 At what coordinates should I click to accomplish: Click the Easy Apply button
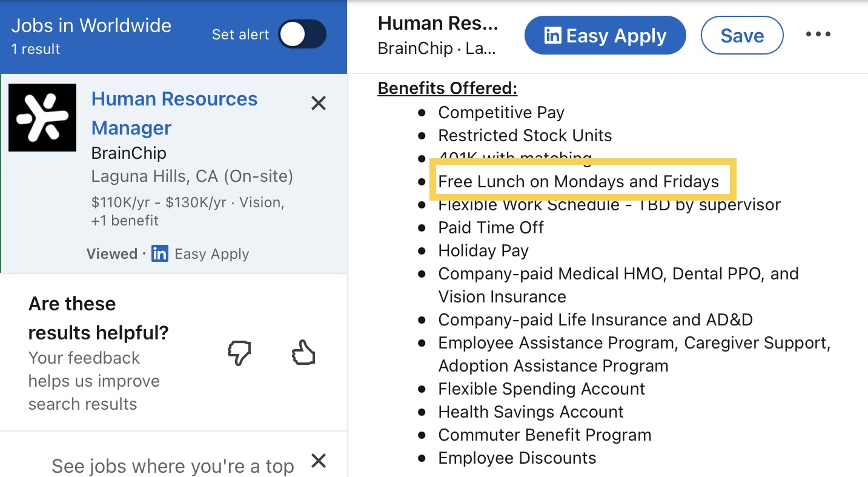coord(605,36)
